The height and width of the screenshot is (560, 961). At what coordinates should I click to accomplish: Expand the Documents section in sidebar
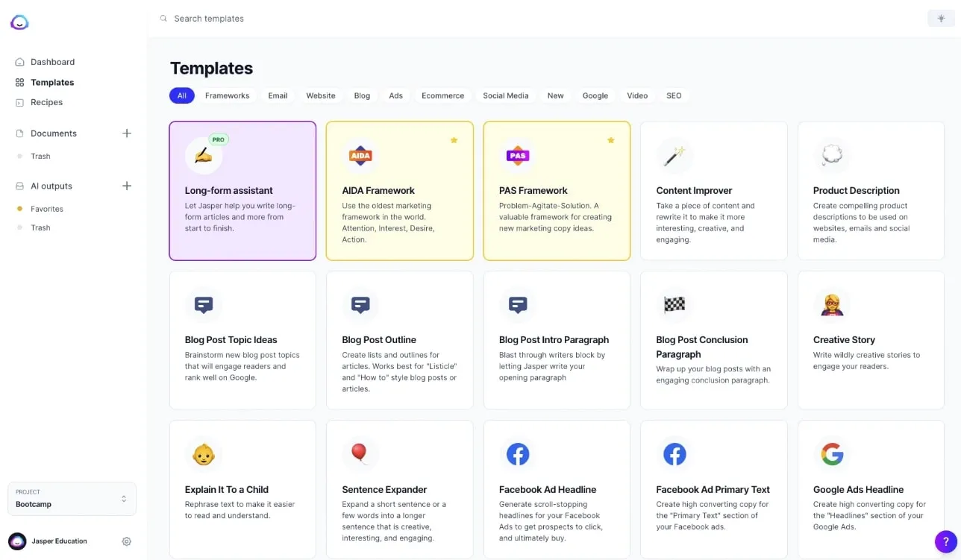pyautogui.click(x=53, y=133)
